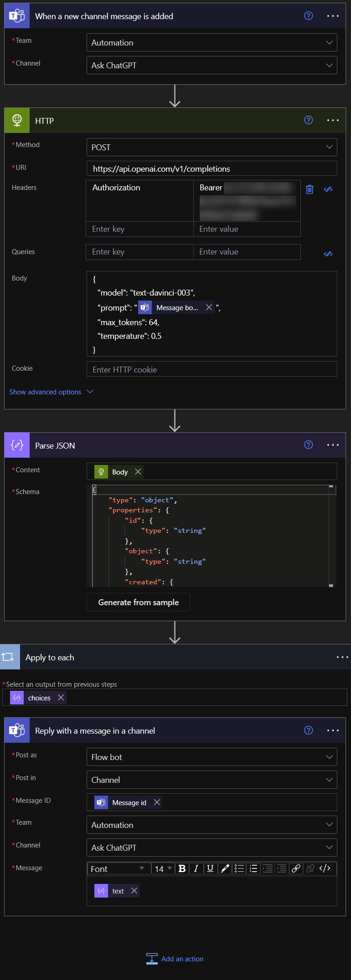Toggle underline in the message toolbar
The height and width of the screenshot is (980, 351).
210,868
